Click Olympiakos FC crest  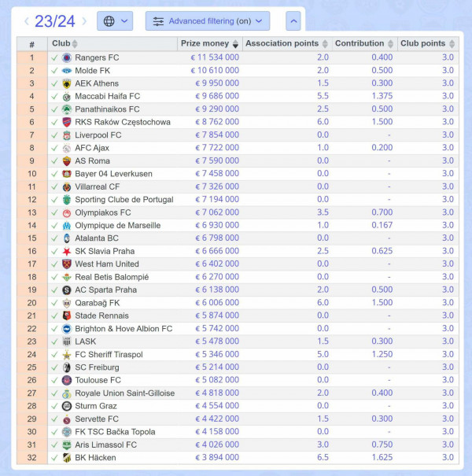point(67,212)
